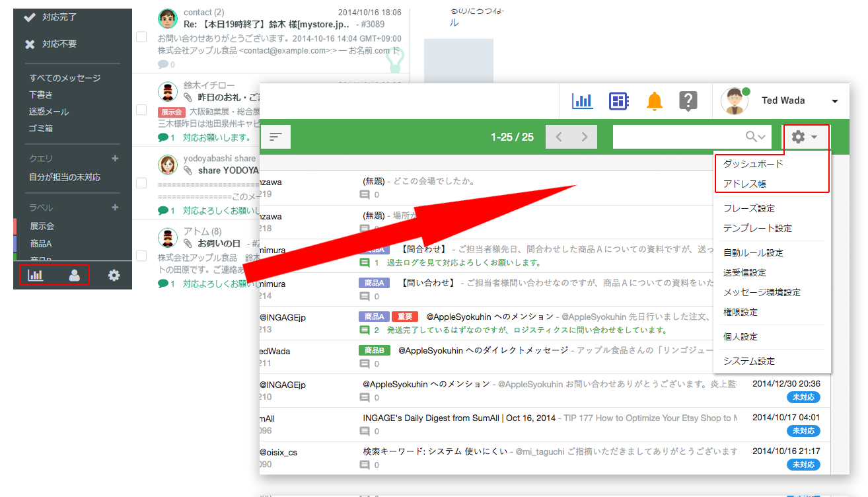Click 未対応 badge dated 2014/12/30 20:36
This screenshot has height=497, width=868.
click(x=803, y=397)
